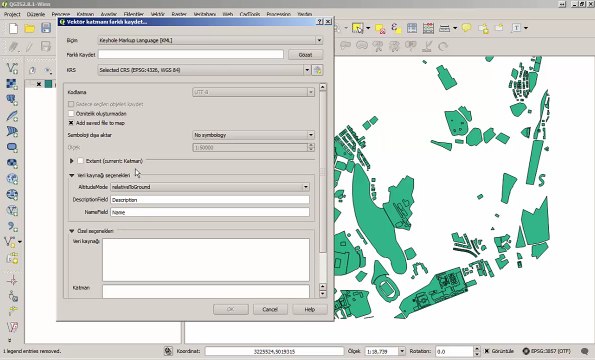This screenshot has height=360, width=595.
Task: Open the attribute table icon
Action: coord(412,28)
